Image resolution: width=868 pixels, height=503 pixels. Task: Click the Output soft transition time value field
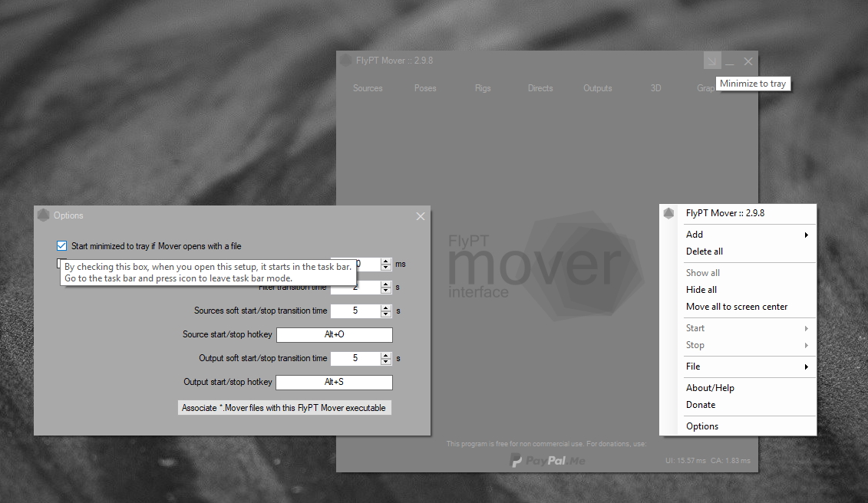(355, 359)
